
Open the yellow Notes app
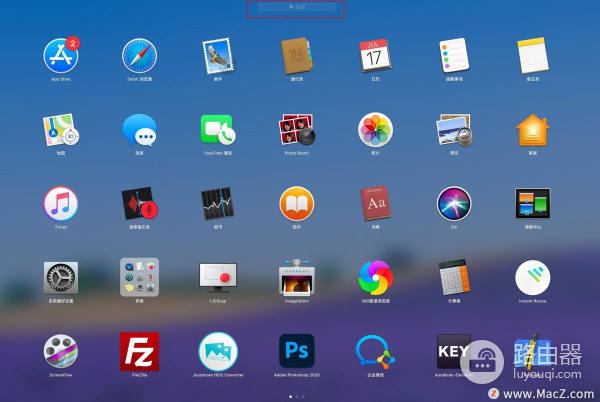pos(533,55)
